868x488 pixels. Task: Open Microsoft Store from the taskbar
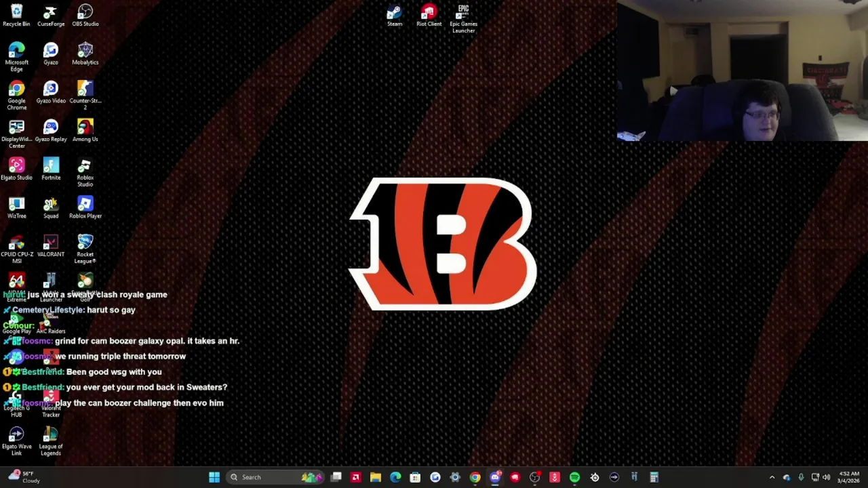pyautogui.click(x=415, y=477)
